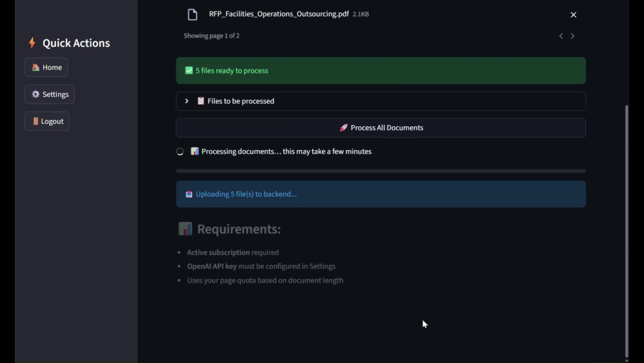The height and width of the screenshot is (363, 644).
Task: Click the vertical page scrollbar
Action: 627,230
